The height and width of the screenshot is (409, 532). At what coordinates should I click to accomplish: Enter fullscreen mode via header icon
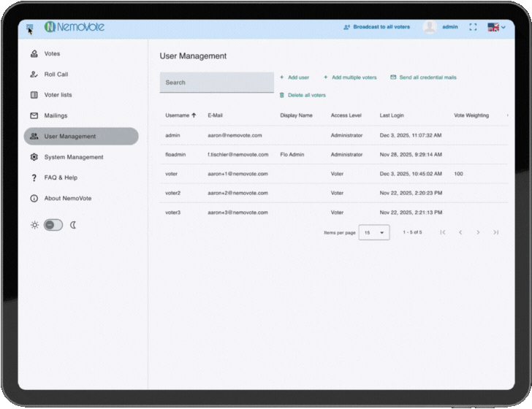point(473,27)
